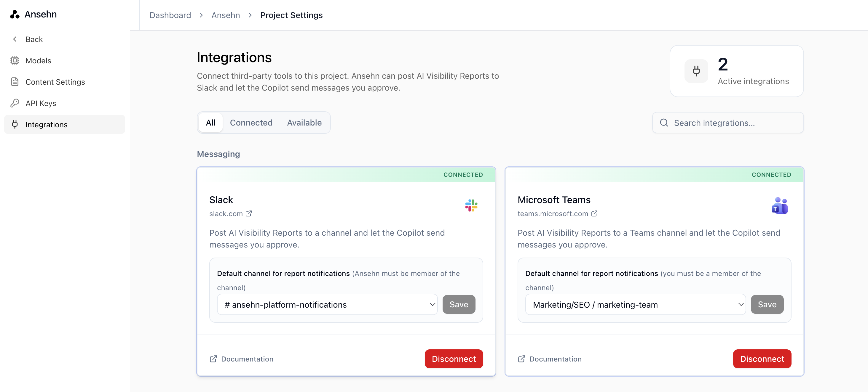Image resolution: width=868 pixels, height=392 pixels.
Task: Open Content Settings in the sidebar
Action: point(64,82)
